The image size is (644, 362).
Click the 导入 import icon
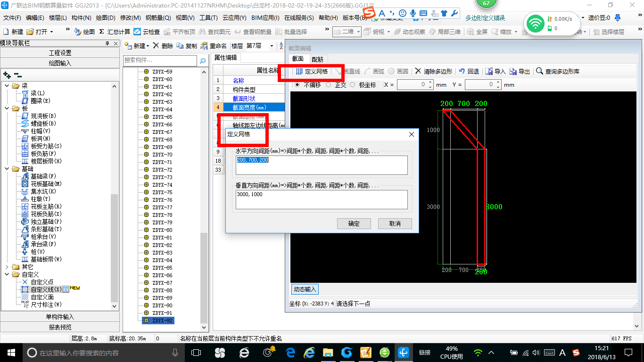[495, 72]
